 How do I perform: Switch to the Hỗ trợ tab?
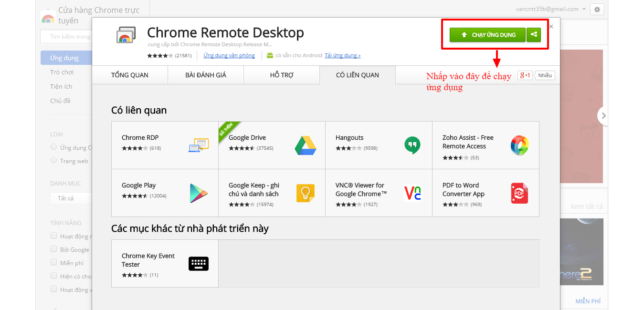(282, 75)
